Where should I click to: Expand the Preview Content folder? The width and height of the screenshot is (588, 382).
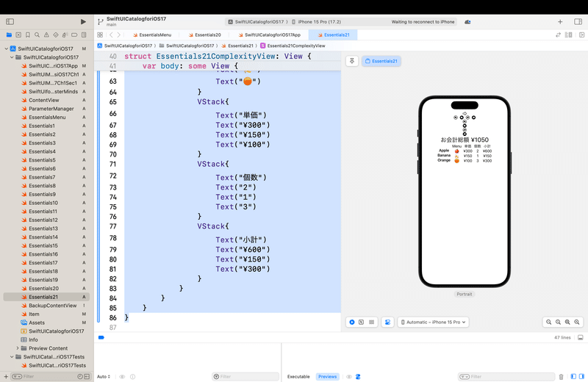[17, 348]
